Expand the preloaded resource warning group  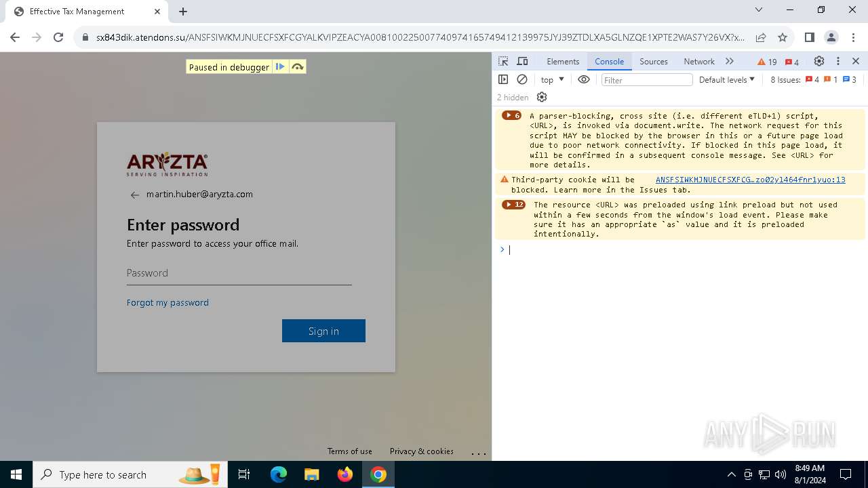pos(513,205)
